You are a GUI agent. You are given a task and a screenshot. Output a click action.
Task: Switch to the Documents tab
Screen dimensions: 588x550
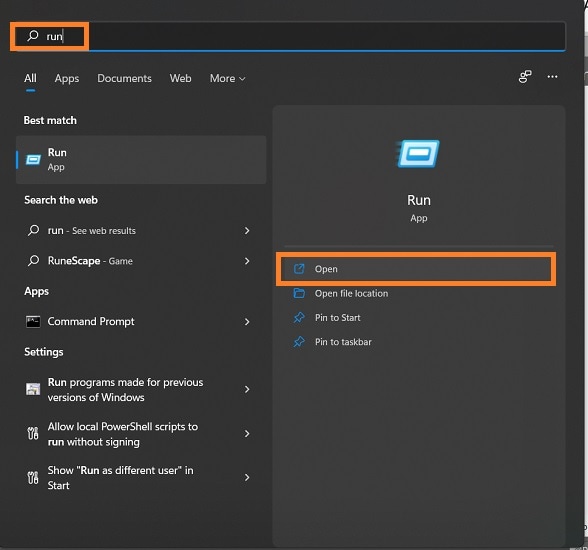click(124, 78)
